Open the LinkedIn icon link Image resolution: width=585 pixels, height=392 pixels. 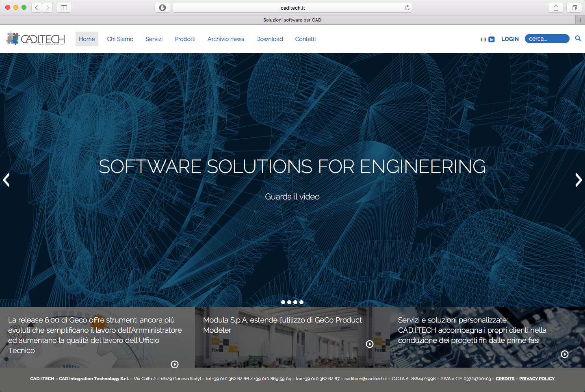click(492, 39)
